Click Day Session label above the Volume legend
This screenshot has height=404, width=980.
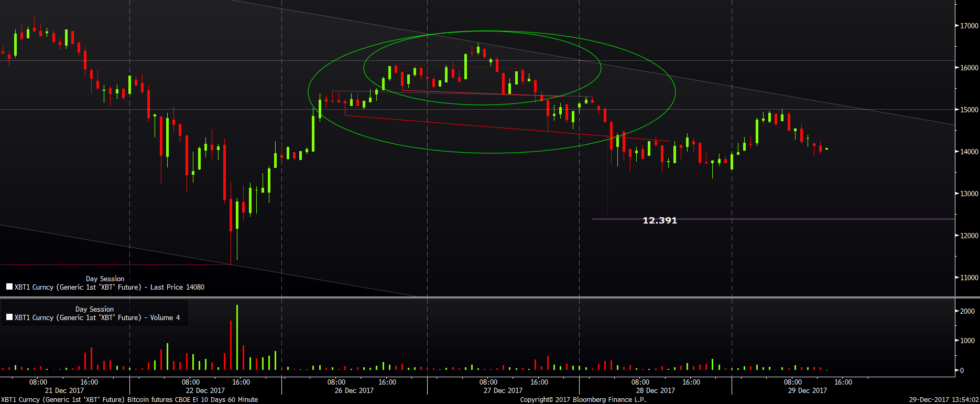pyautogui.click(x=94, y=309)
